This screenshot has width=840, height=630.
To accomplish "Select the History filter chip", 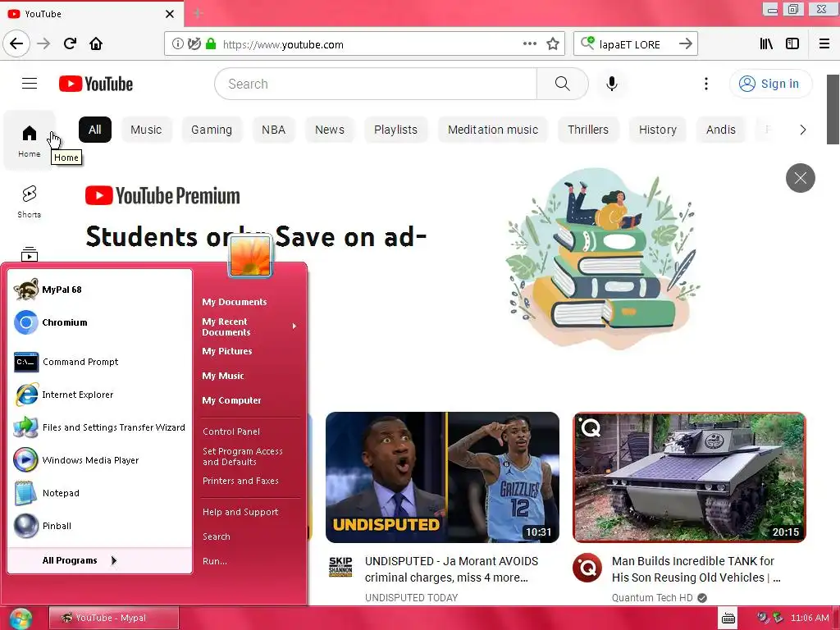I will [657, 130].
